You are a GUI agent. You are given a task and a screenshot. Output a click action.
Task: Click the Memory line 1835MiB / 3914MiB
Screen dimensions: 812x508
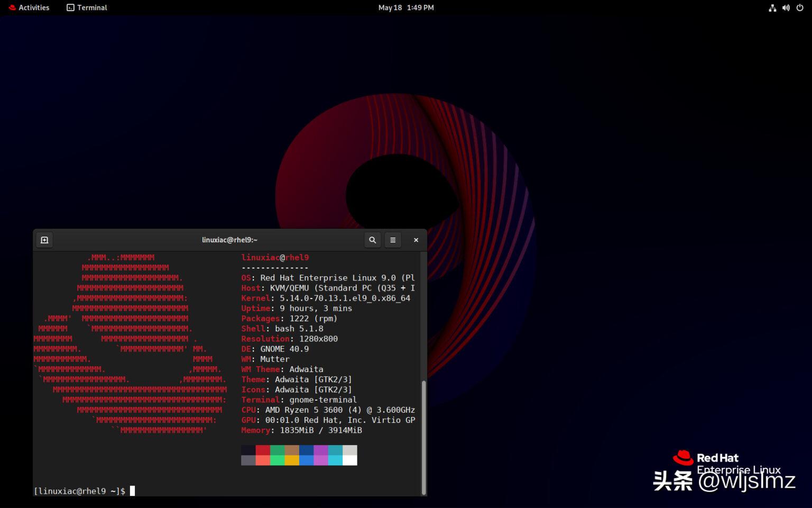tap(302, 430)
